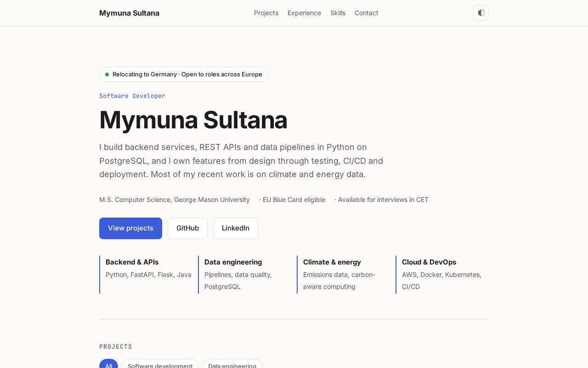Select the All project filter

click(108, 364)
